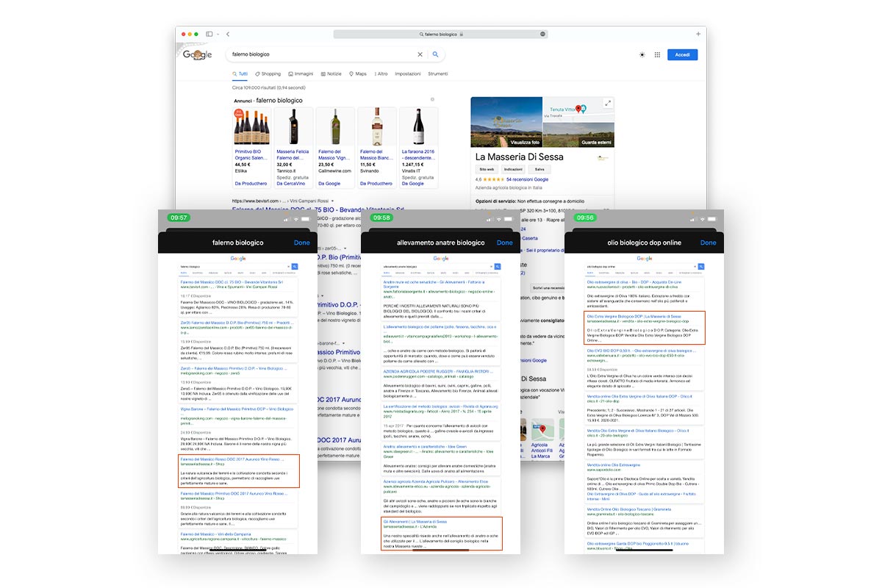Focus the desktop Google search field
This screenshot has height=588, width=882.
point(323,54)
